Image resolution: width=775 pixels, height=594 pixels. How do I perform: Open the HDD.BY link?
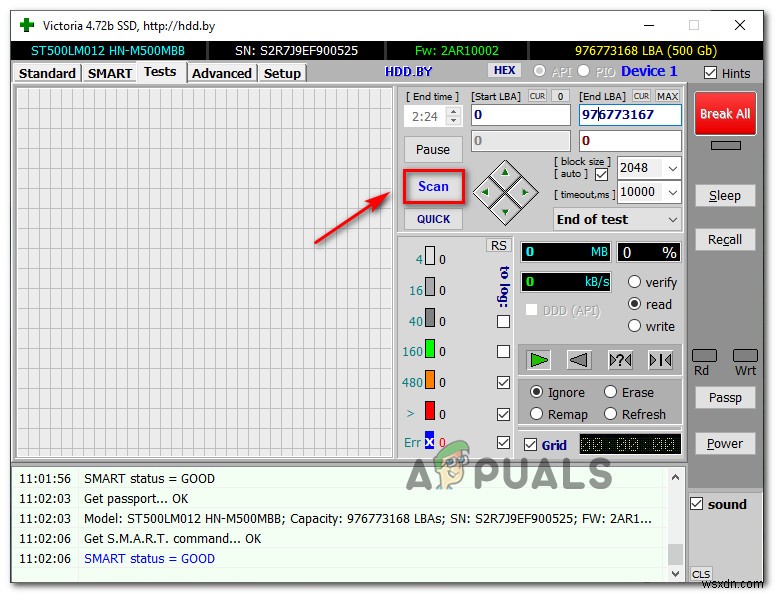(408, 72)
